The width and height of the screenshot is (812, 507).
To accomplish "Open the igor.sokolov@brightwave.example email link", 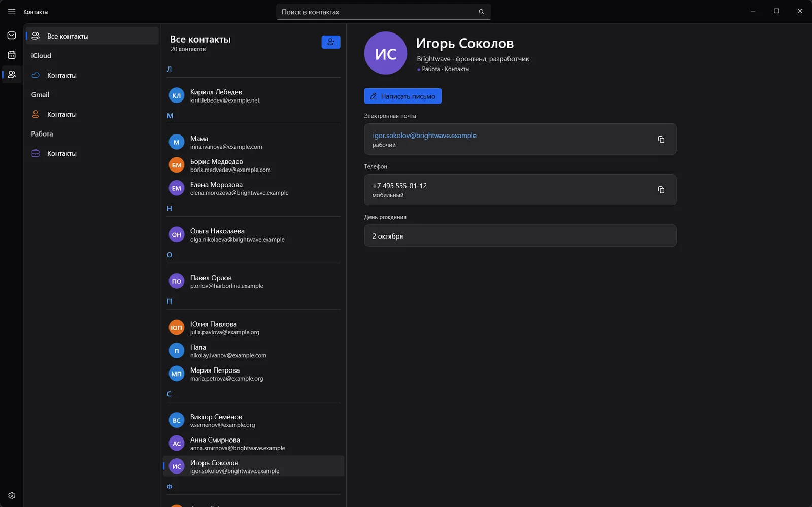I will click(x=424, y=136).
